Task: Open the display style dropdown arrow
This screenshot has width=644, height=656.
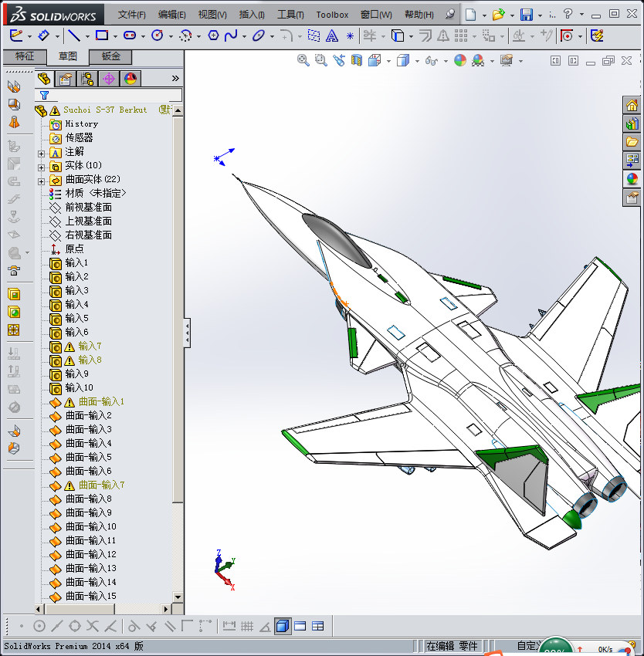Action: pos(417,62)
